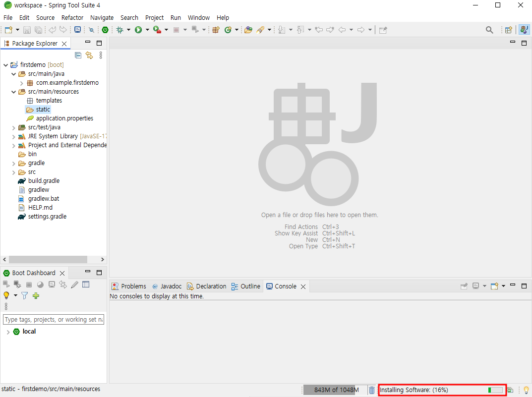Select the Java perspective button
Image resolution: width=532 pixels, height=397 pixels.
coord(524,30)
